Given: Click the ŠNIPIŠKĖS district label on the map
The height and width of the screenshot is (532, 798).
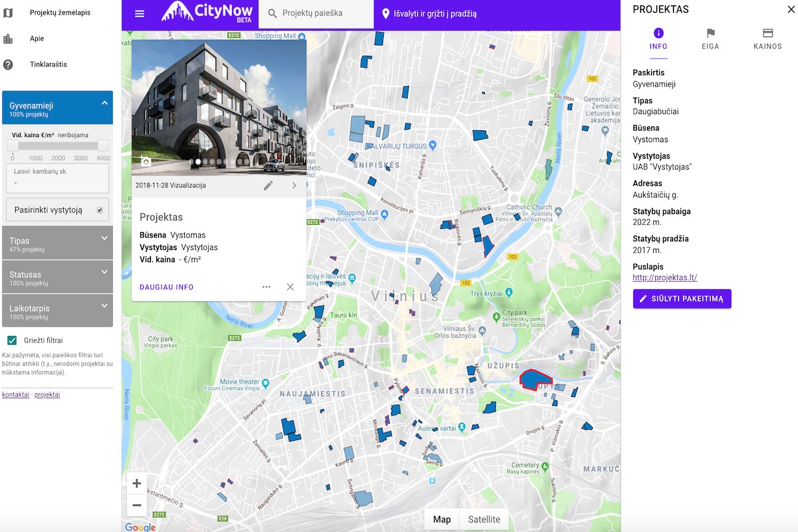Looking at the screenshot, I should (x=376, y=165).
